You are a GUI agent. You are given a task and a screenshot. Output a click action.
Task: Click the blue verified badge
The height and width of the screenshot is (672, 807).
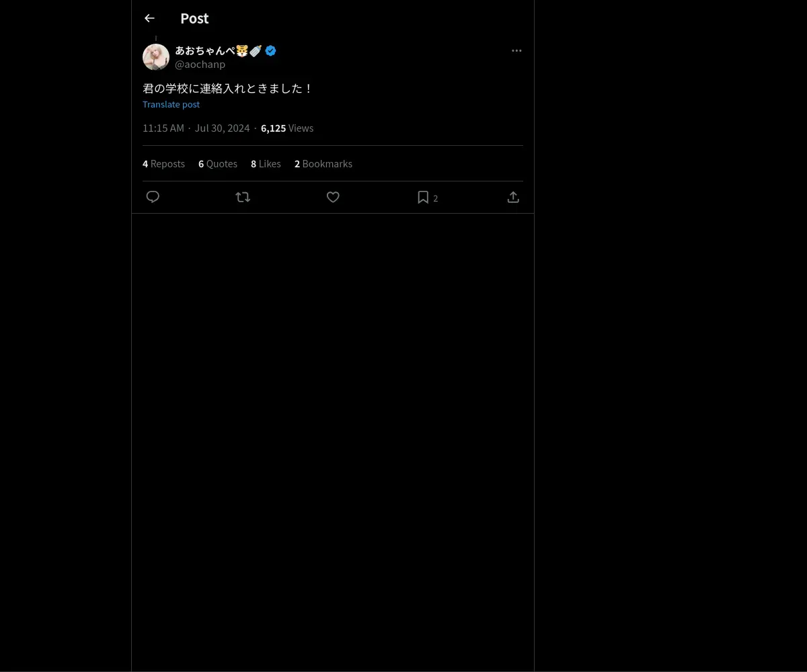click(270, 50)
